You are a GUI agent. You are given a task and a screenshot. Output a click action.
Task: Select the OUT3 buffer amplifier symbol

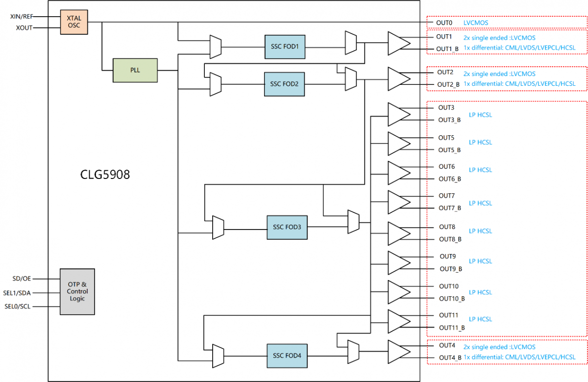(399, 114)
